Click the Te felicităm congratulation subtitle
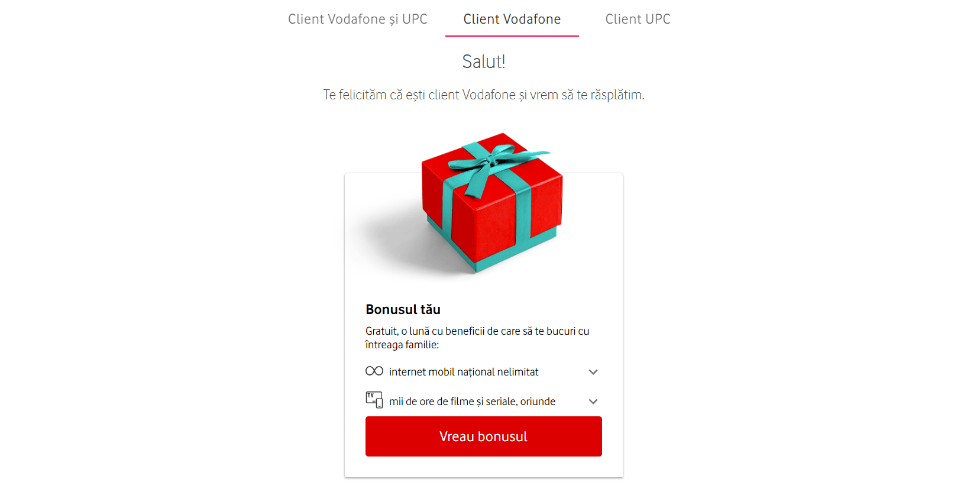Image resolution: width=980 pixels, height=492 pixels. tap(483, 95)
